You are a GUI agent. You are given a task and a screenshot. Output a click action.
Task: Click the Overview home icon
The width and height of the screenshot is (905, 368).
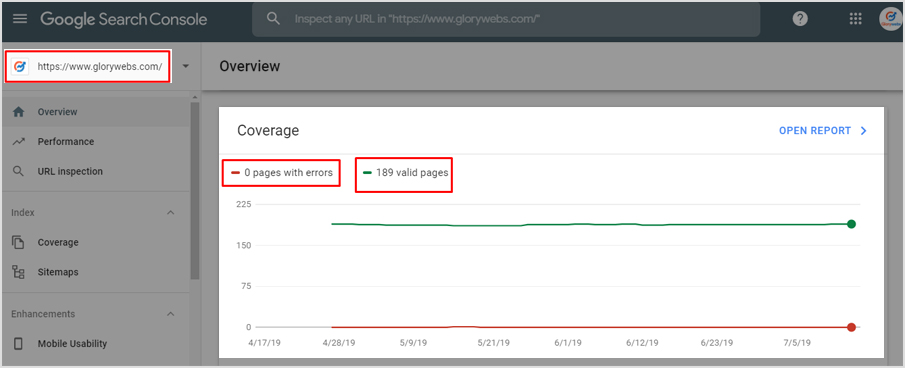pyautogui.click(x=18, y=112)
